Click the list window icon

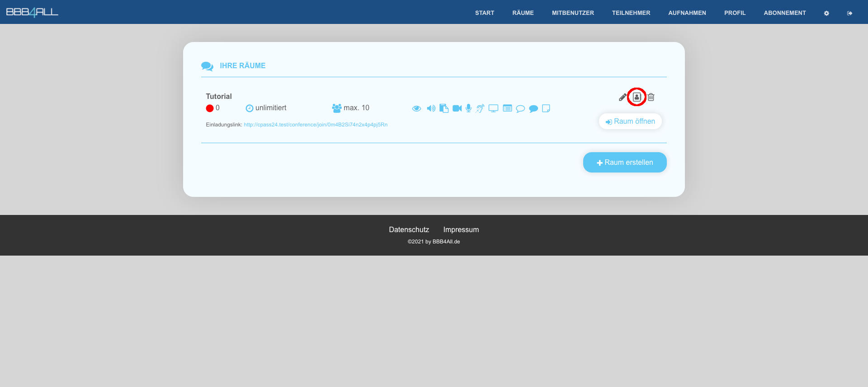(x=507, y=108)
